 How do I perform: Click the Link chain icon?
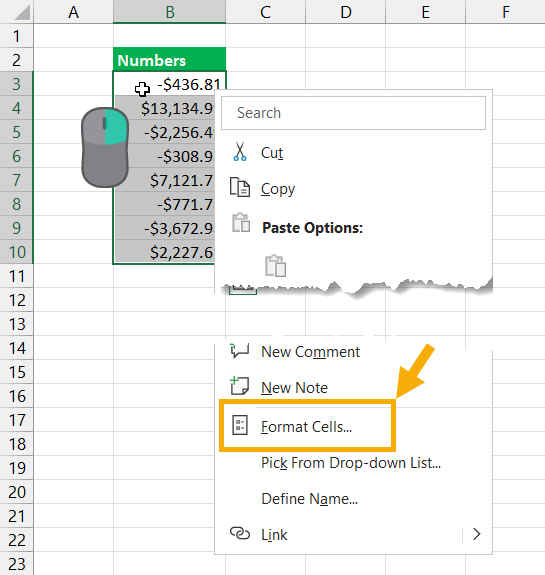point(240,534)
